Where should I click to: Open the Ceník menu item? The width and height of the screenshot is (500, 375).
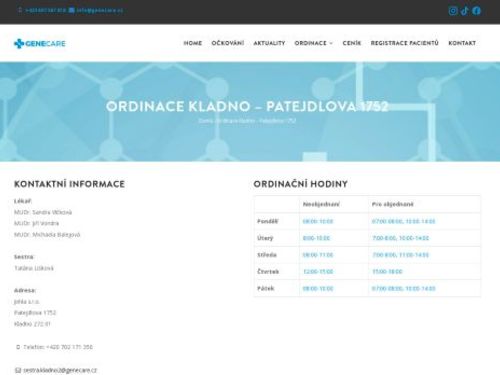click(x=352, y=43)
